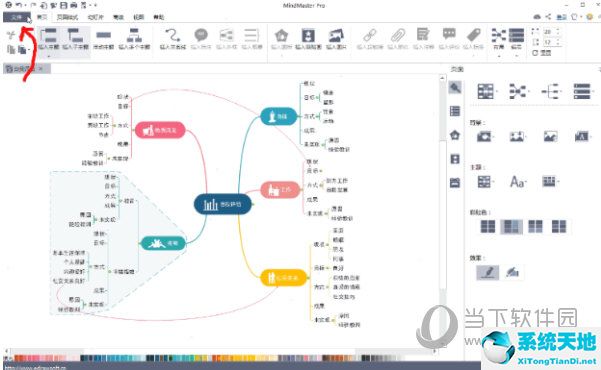Click the cloud icon at top right
Image resolution: width=601 pixels, height=370 pixels.
(537, 17)
